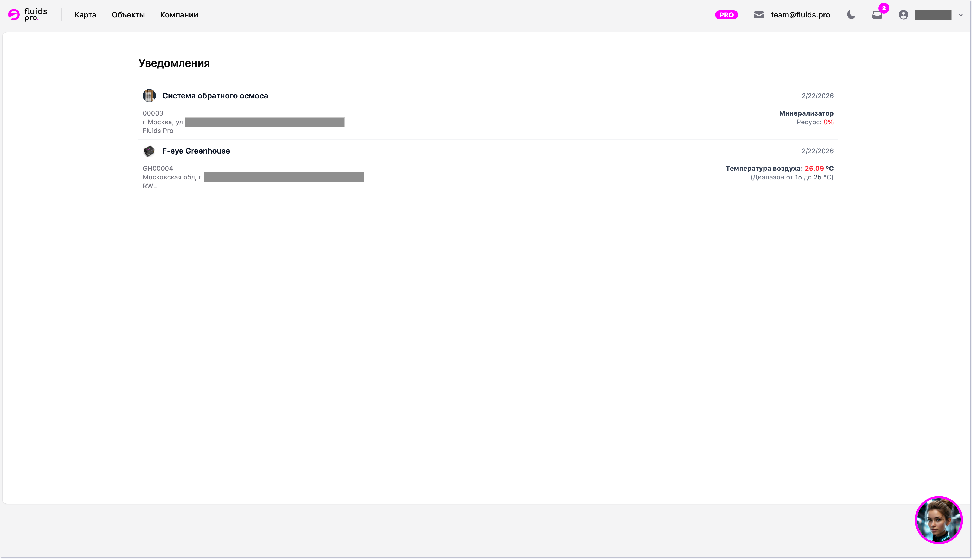Select the Минерализатор resource alert
The image size is (973, 560).
coord(806,113)
